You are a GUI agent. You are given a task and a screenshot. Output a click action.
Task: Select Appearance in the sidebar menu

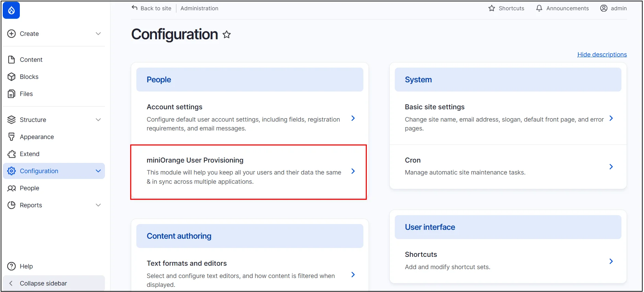click(37, 137)
